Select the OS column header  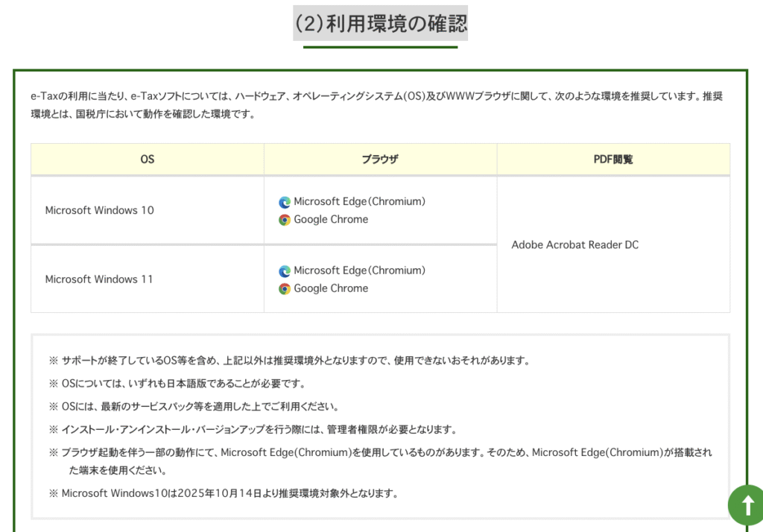[148, 159]
